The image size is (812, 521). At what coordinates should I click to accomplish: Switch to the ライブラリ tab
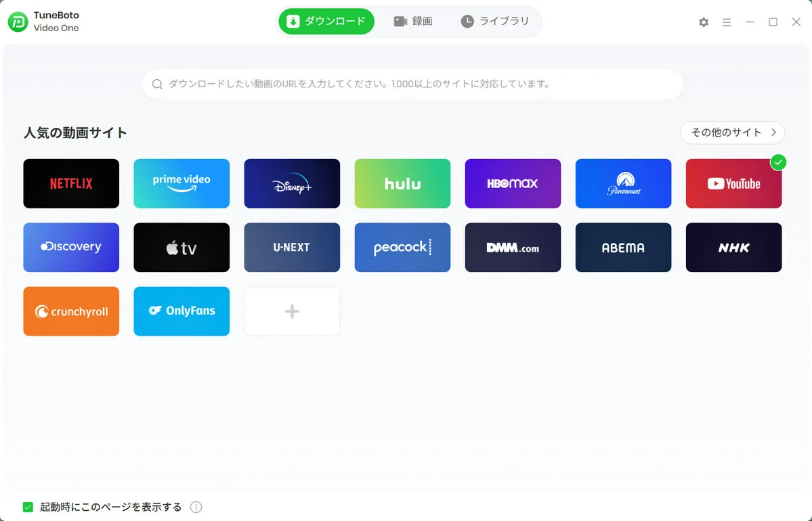[x=495, y=21]
